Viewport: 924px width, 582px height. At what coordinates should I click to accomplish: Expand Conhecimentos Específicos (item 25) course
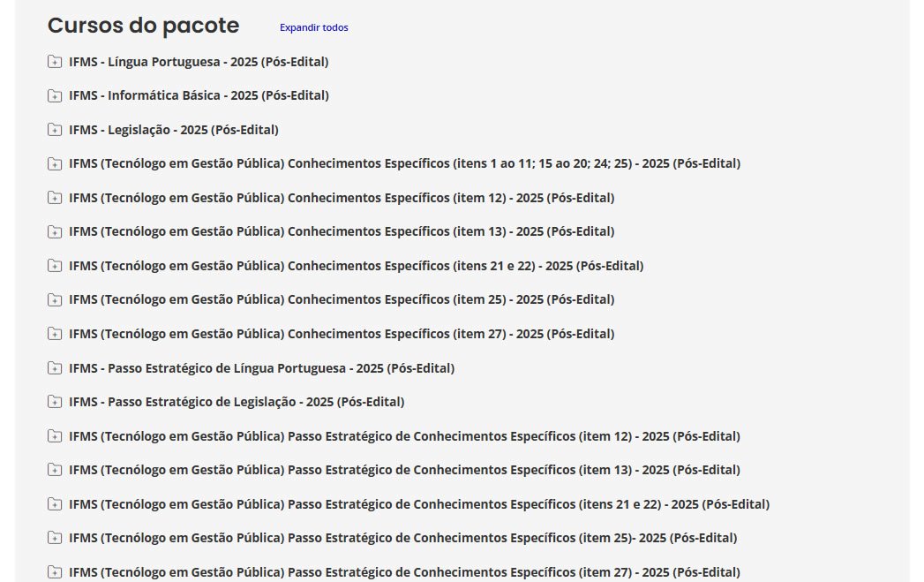tap(342, 299)
